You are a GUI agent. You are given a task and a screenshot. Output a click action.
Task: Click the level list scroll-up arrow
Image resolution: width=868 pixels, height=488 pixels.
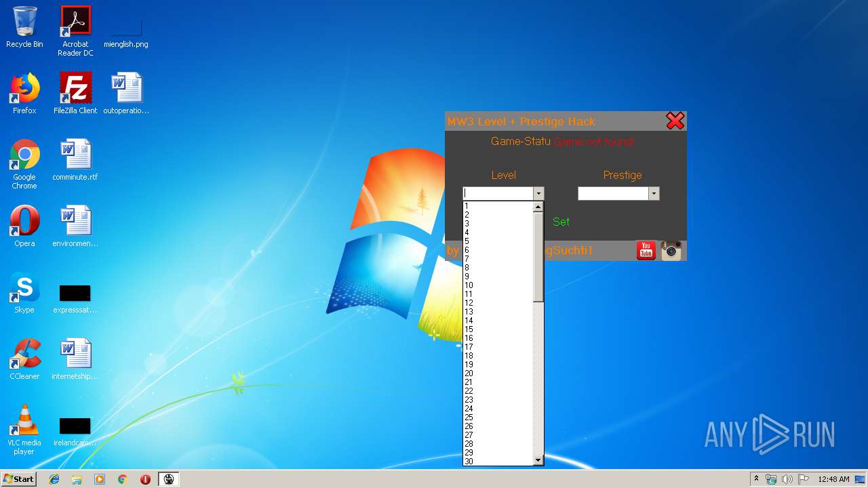tap(538, 207)
